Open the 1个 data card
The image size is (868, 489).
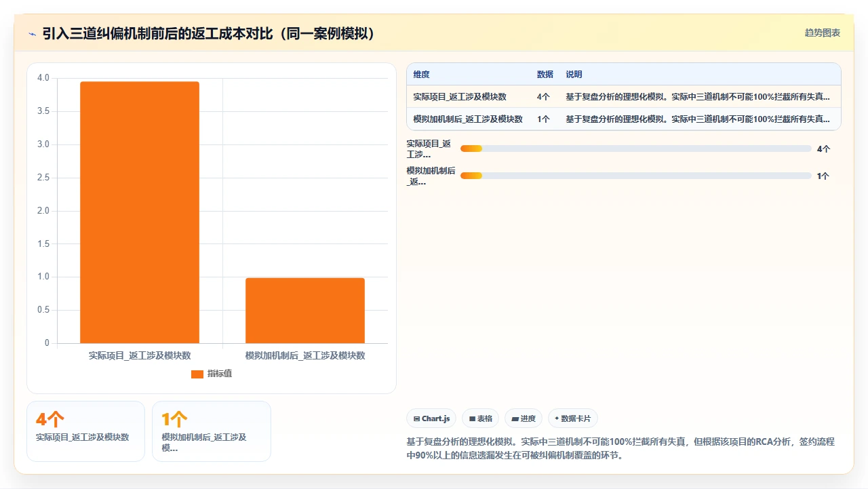212,431
